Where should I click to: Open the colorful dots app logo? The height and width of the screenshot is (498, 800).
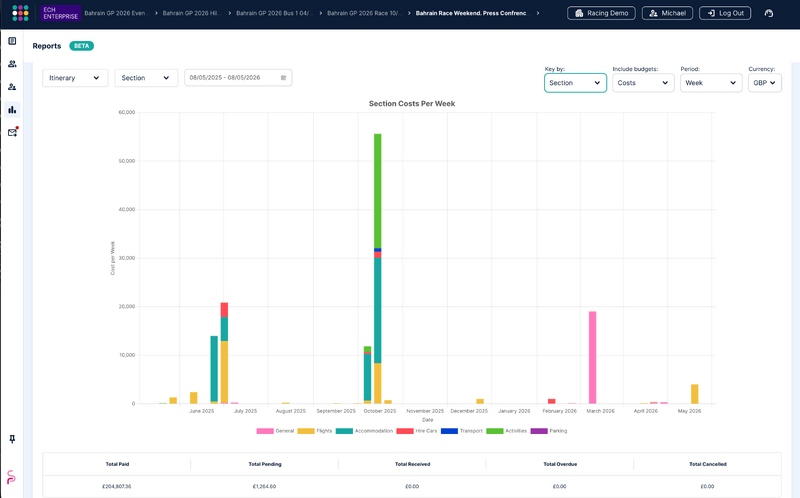[20, 13]
